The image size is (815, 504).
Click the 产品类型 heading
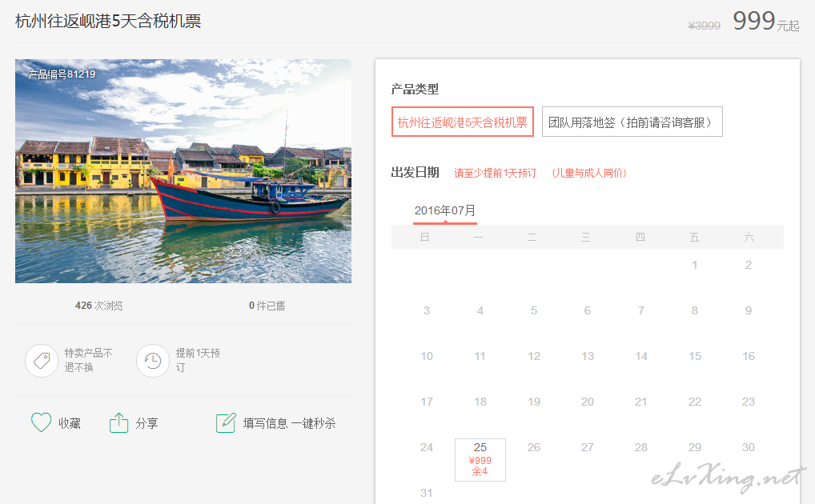[x=415, y=90]
